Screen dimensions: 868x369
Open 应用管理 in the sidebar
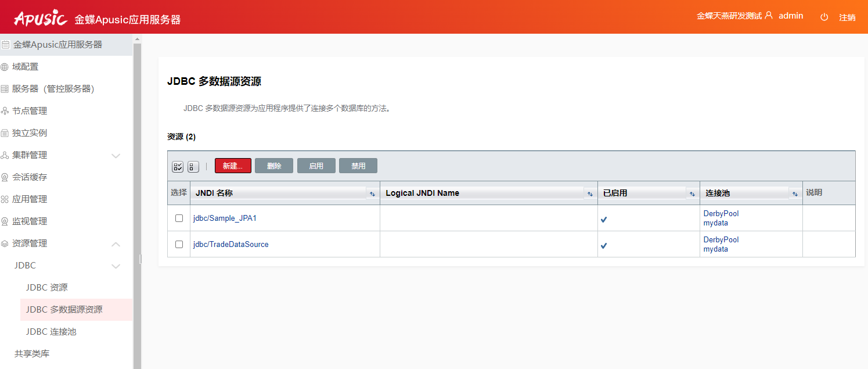[30, 199]
